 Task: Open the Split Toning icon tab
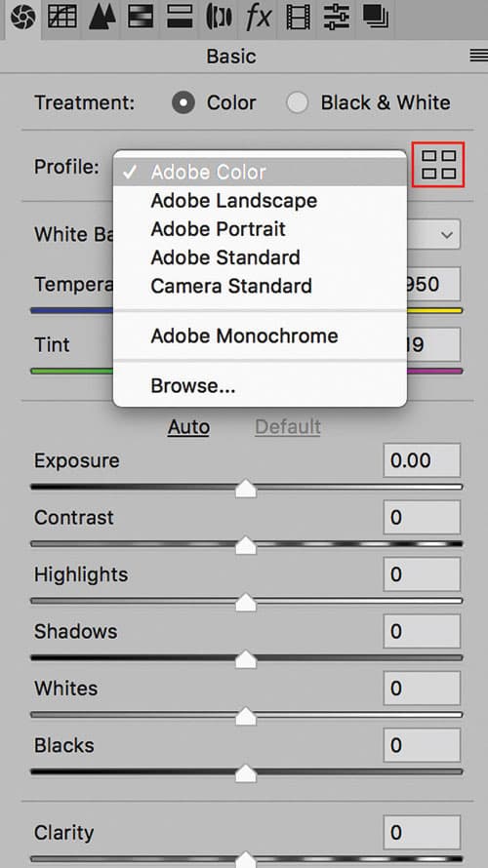(x=180, y=18)
